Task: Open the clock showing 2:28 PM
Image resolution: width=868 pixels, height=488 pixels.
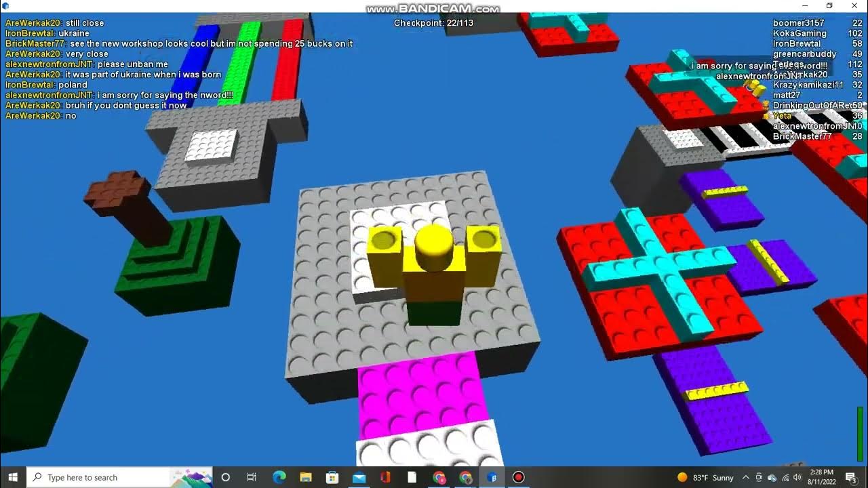Action: point(823,477)
